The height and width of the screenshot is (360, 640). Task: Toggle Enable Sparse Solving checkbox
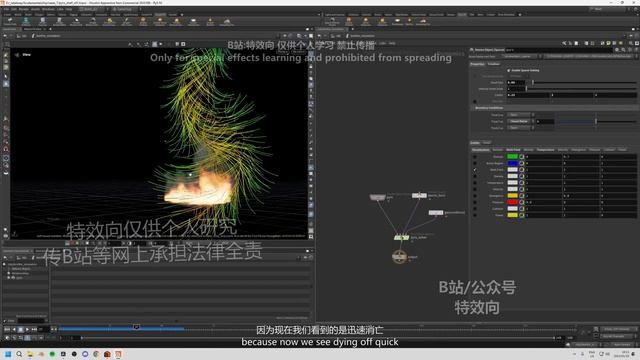coord(509,70)
